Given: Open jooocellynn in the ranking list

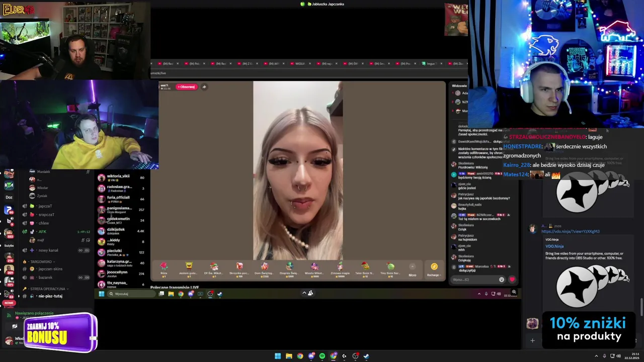Looking at the screenshot, I should tap(121, 274).
